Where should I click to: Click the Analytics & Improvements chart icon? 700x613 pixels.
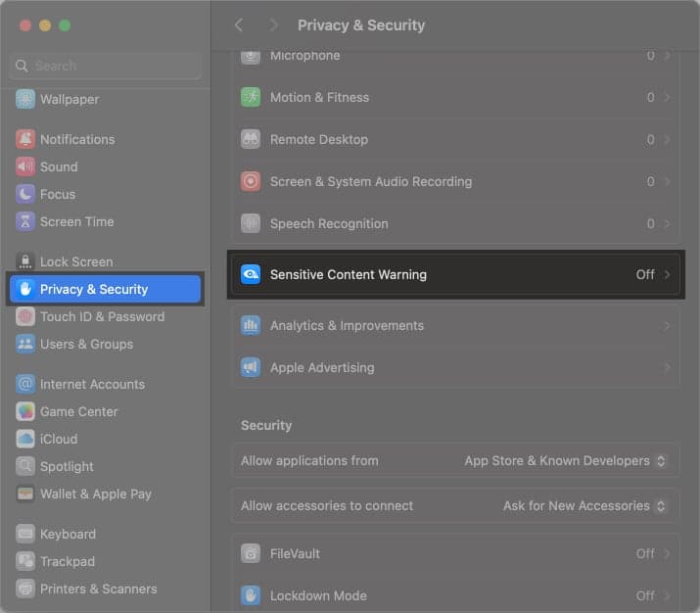pyautogui.click(x=251, y=325)
